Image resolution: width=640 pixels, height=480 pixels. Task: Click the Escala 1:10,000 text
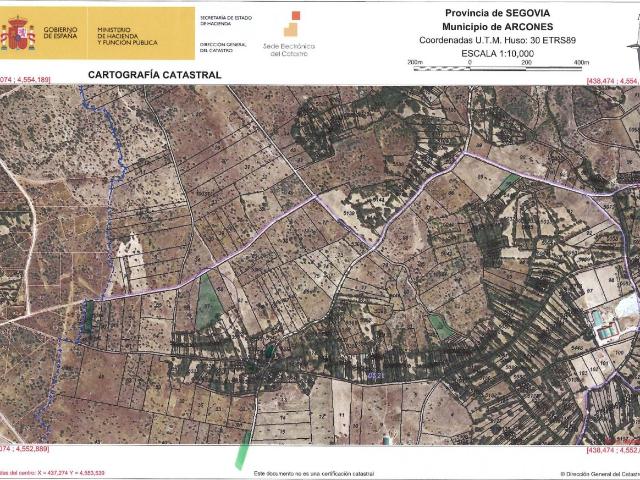click(x=474, y=51)
